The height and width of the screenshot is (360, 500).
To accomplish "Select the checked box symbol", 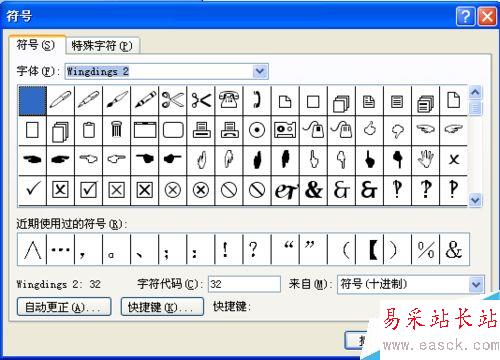I will 89,190.
